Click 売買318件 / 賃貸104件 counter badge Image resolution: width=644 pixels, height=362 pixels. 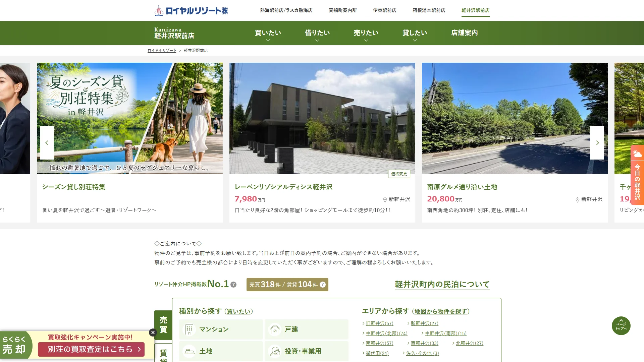click(287, 285)
